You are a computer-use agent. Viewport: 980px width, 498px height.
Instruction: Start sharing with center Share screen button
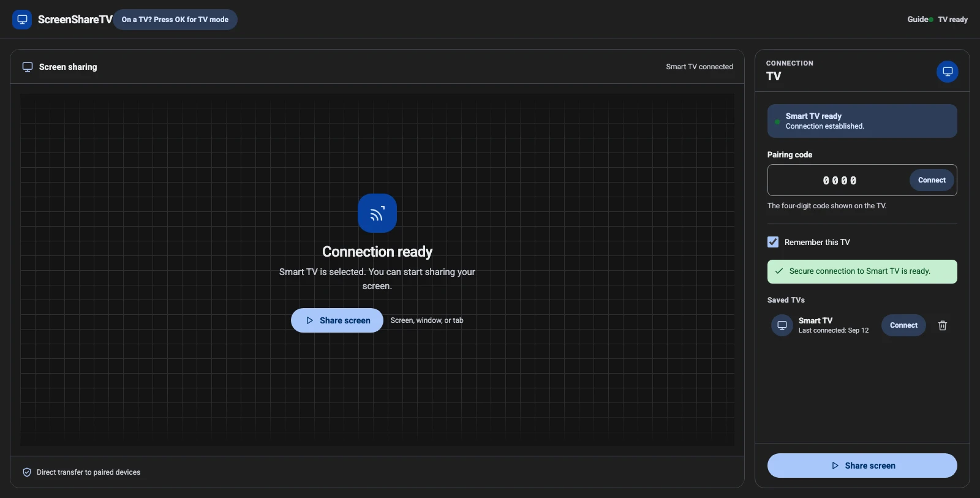pos(337,320)
